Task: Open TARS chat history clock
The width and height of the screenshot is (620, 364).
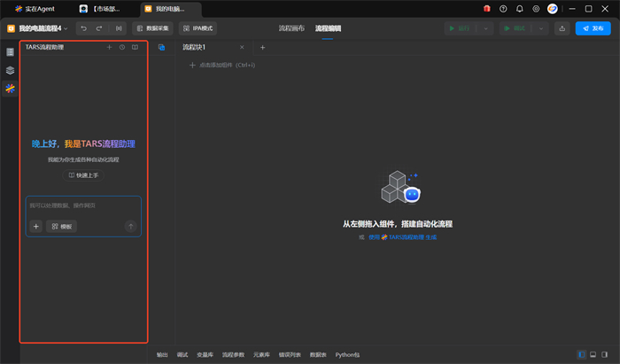Action: coord(122,48)
